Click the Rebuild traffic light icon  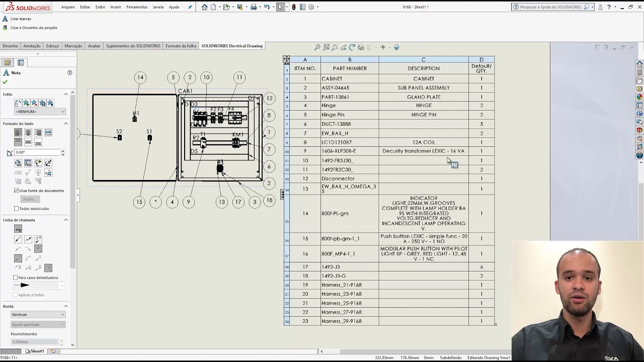click(x=294, y=7)
